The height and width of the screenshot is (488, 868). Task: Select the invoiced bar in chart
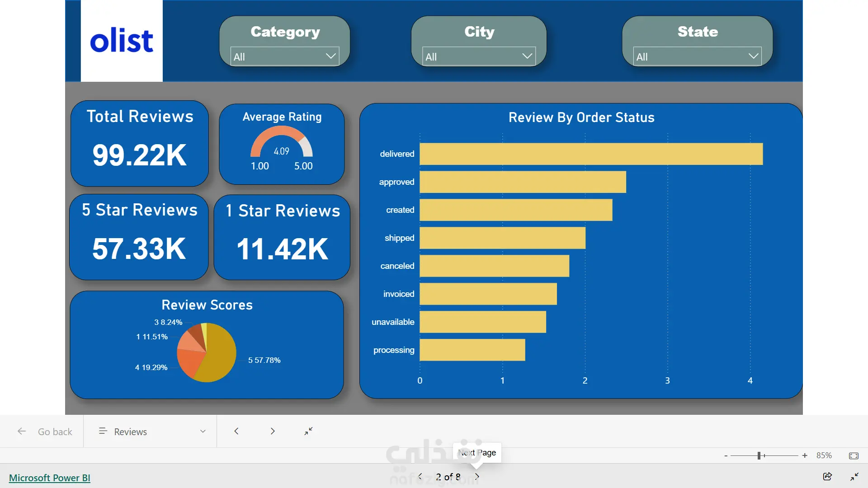488,294
